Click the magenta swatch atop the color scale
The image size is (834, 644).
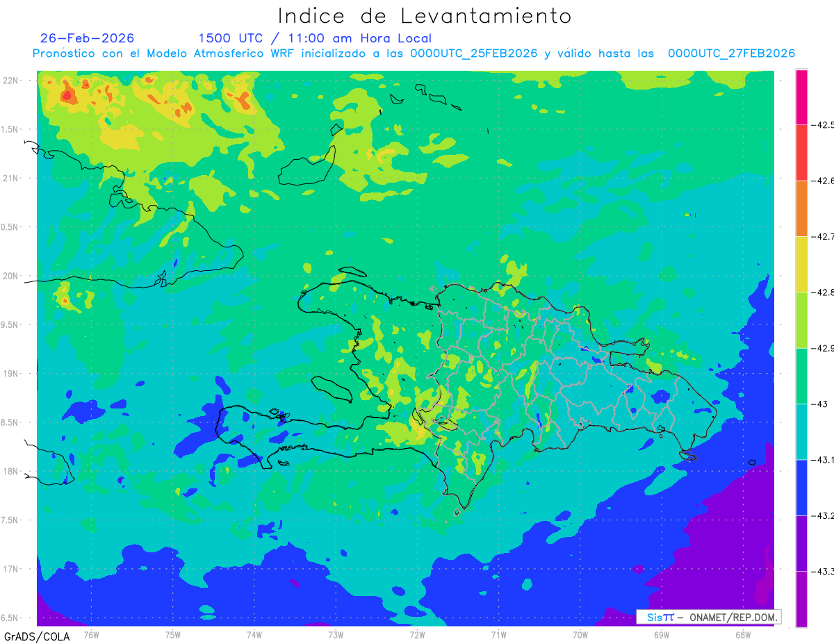(x=801, y=97)
